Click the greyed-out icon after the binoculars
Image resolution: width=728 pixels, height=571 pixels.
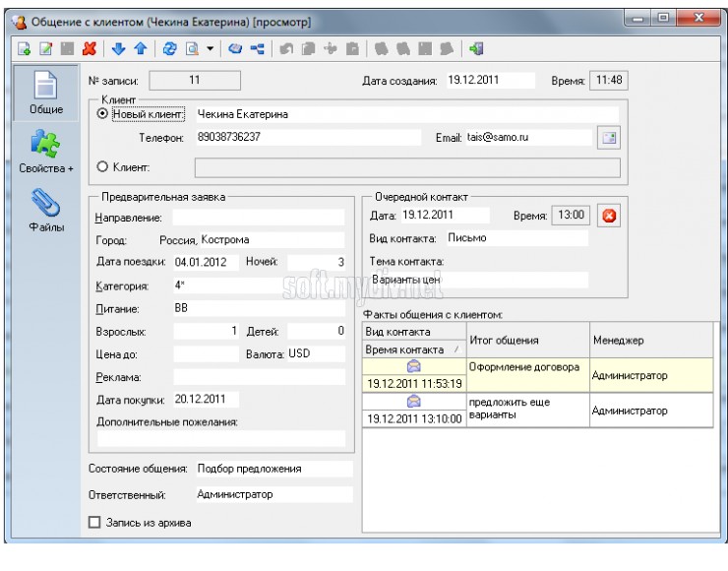point(425,49)
